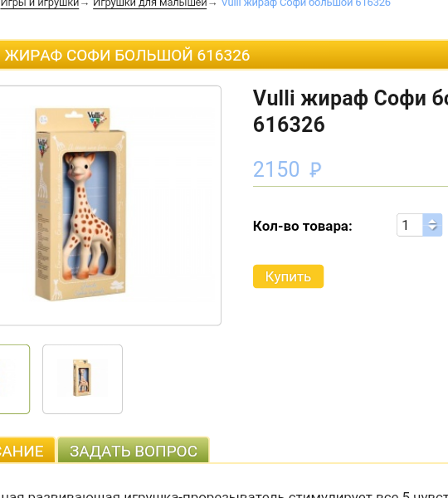
Task: Click the 2150 ₽ price text
Action: click(x=287, y=169)
